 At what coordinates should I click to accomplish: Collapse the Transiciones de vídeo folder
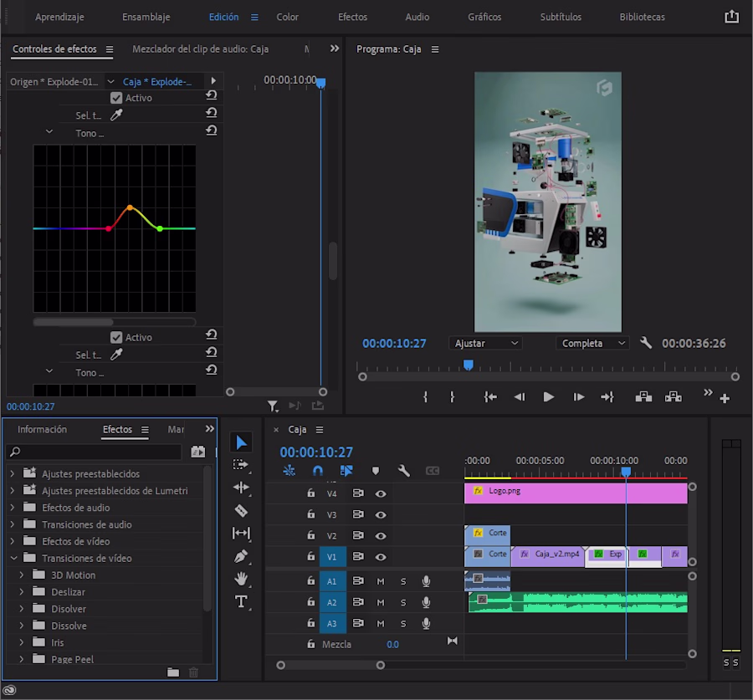pyautogui.click(x=13, y=558)
